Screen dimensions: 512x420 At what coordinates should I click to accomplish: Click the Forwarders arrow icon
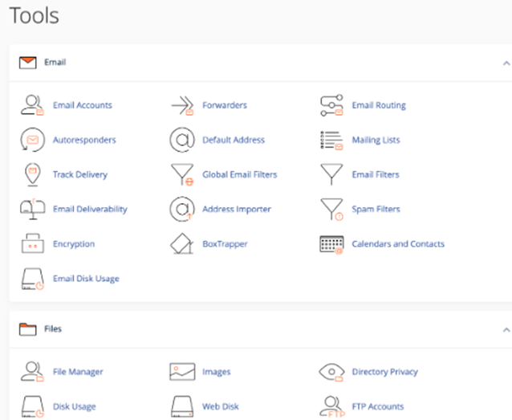pyautogui.click(x=182, y=105)
